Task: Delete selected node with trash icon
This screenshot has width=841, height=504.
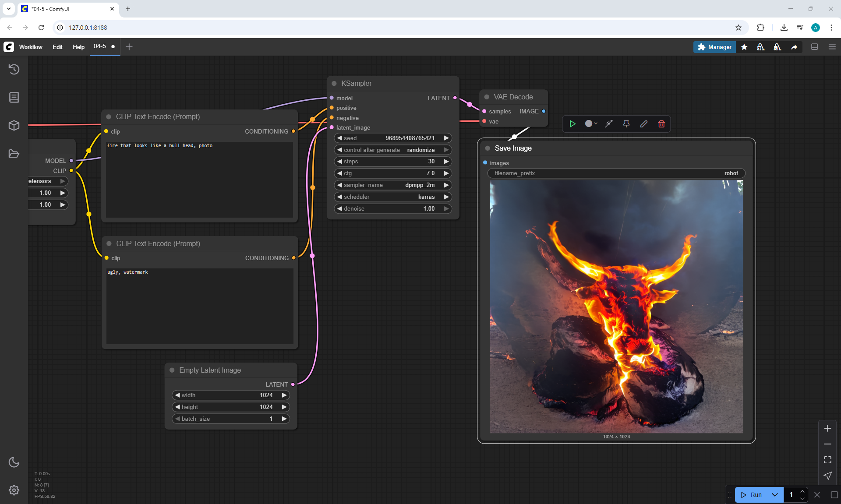Action: [661, 124]
